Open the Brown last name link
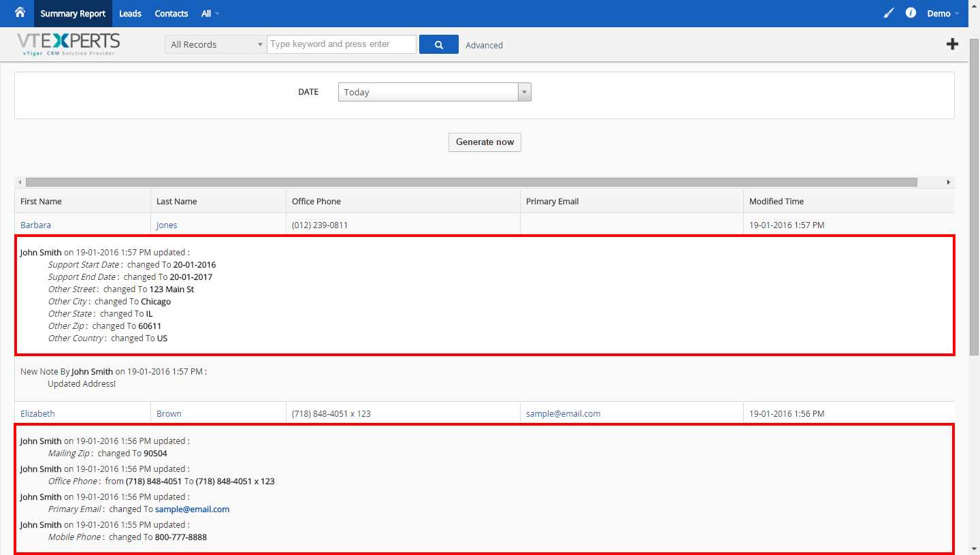Viewport: 980px width, 555px height. [x=169, y=413]
